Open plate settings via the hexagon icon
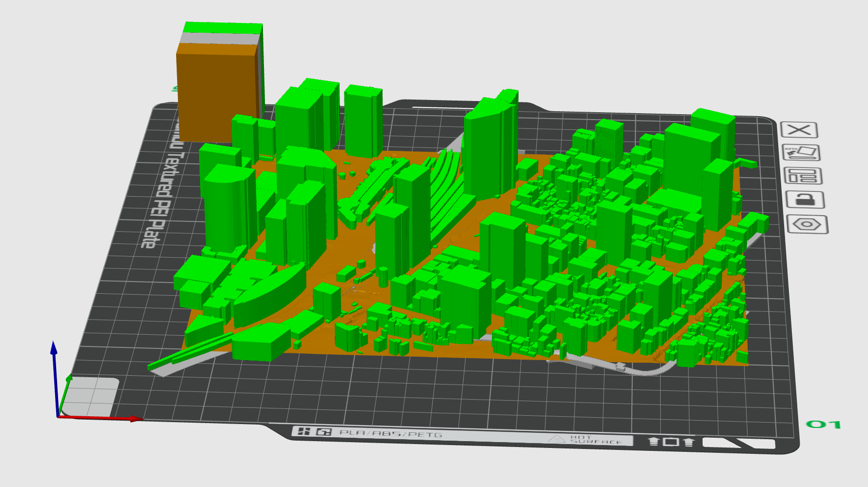Image resolution: width=868 pixels, height=487 pixels. (x=807, y=224)
